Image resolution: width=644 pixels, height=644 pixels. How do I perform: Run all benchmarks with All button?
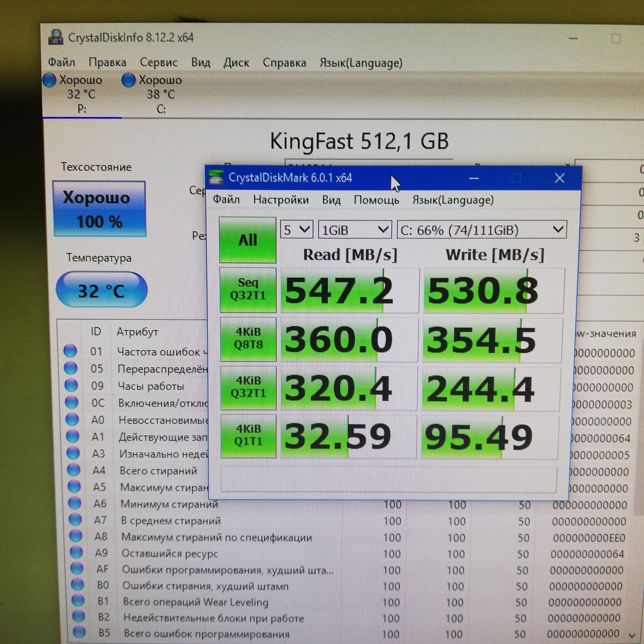pos(248,240)
